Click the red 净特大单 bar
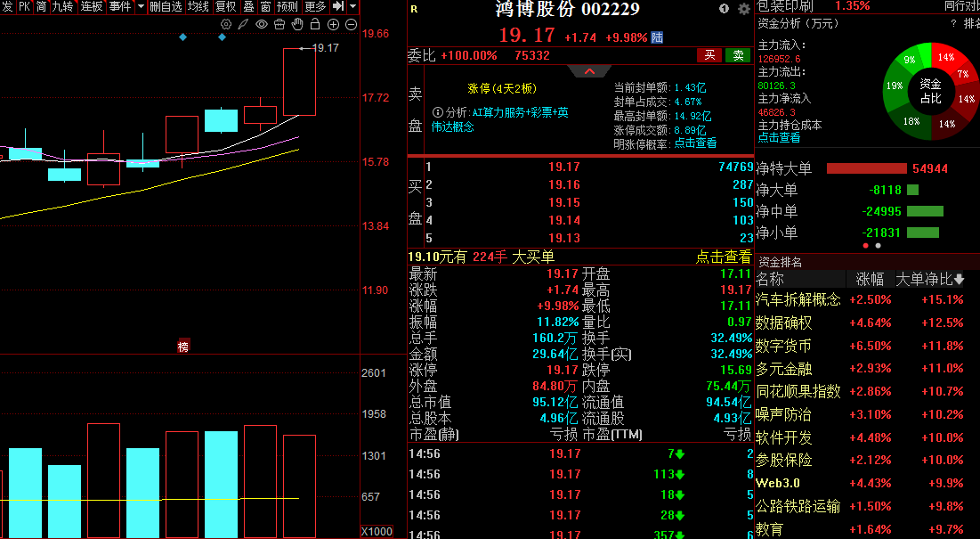Image resolution: width=980 pixels, height=539 pixels. click(x=866, y=169)
